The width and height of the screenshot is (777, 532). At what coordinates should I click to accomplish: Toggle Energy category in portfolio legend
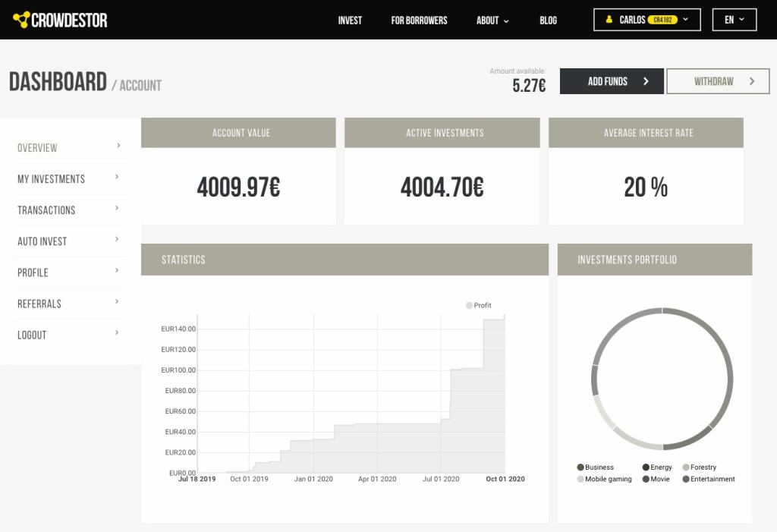pyautogui.click(x=656, y=467)
